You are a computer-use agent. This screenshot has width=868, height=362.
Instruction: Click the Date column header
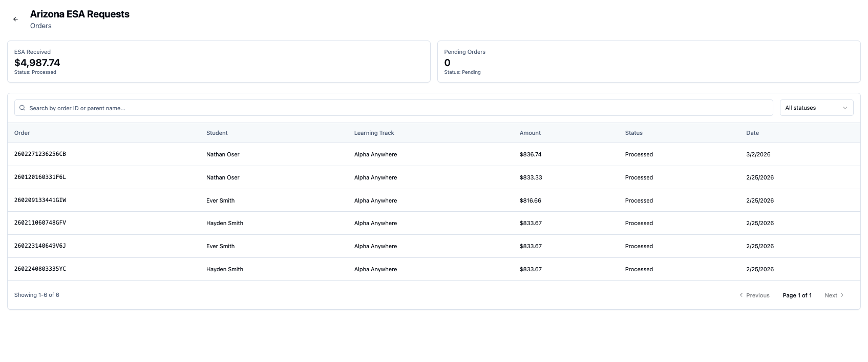pyautogui.click(x=752, y=133)
